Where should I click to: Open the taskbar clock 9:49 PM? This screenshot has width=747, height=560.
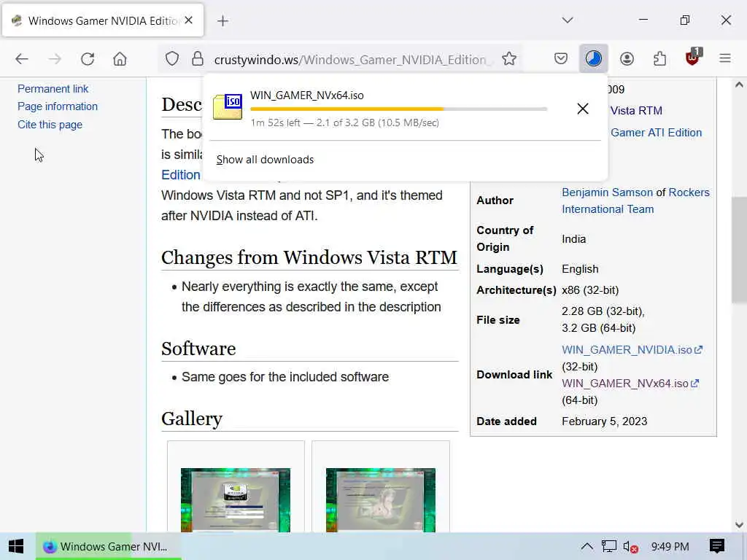click(x=670, y=547)
